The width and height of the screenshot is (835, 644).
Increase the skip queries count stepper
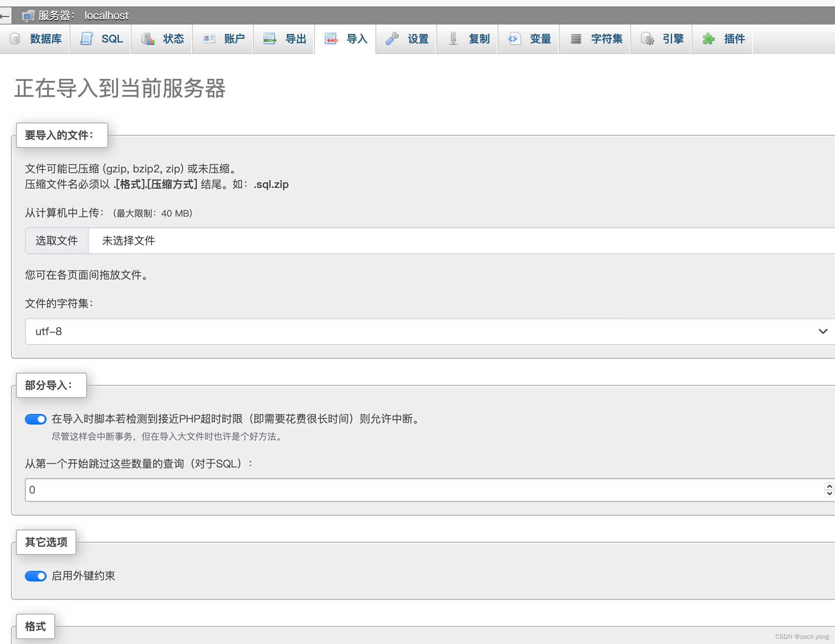click(829, 486)
